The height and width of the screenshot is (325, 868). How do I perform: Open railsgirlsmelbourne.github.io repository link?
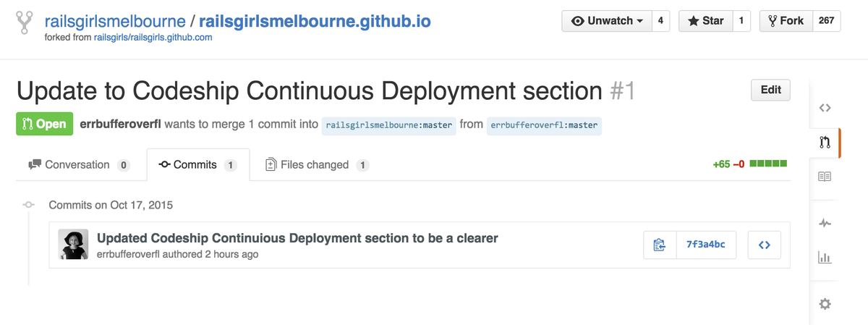(315, 21)
